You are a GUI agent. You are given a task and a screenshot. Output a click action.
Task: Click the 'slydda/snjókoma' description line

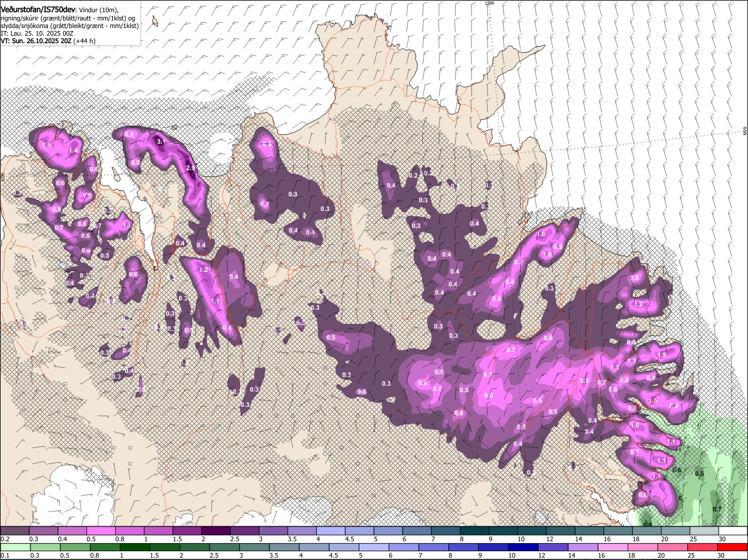coord(70,26)
